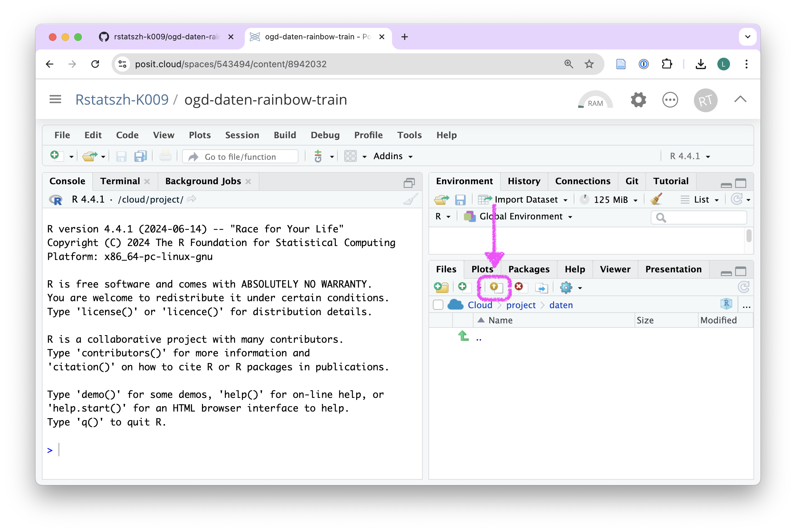The image size is (796, 532).
Task: Expand the New File dropdown arrow
Action: point(71,157)
